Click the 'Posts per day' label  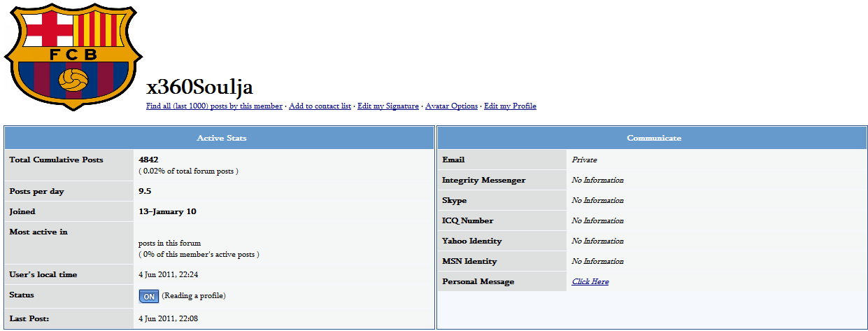tap(36, 191)
